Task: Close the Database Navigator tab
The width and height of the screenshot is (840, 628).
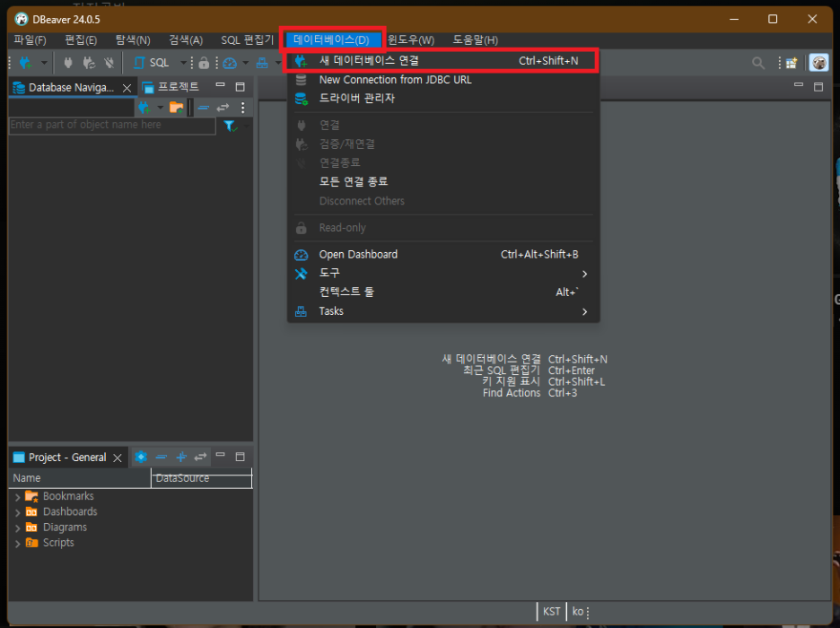Action: [127, 88]
